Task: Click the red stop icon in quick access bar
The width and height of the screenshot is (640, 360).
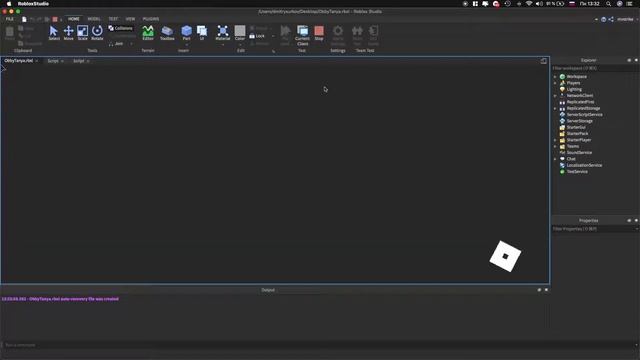Action: point(55,19)
